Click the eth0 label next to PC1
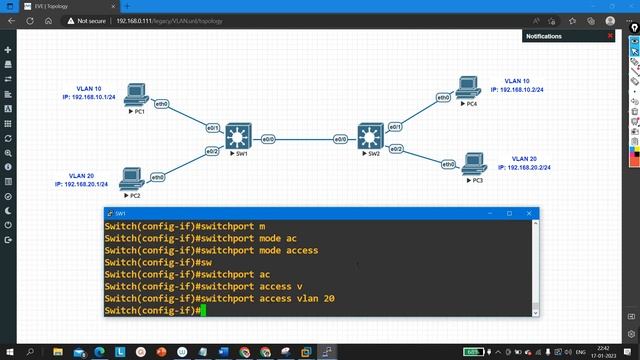The height and width of the screenshot is (360, 640). coord(162,104)
